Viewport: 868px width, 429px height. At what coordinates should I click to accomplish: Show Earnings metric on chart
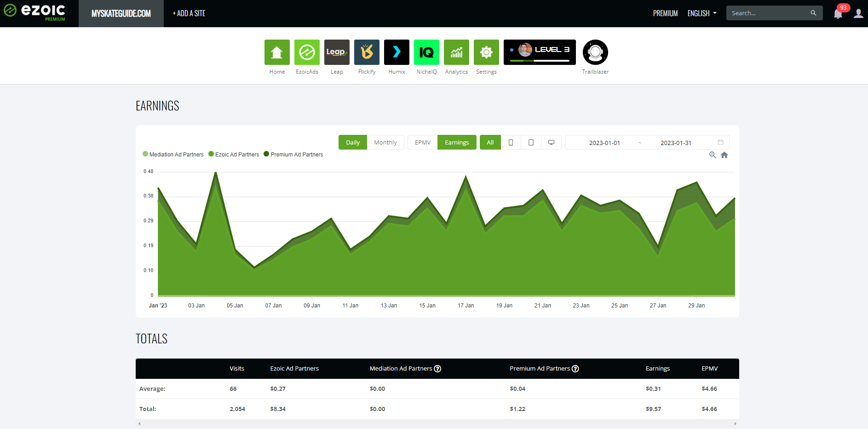tap(457, 142)
